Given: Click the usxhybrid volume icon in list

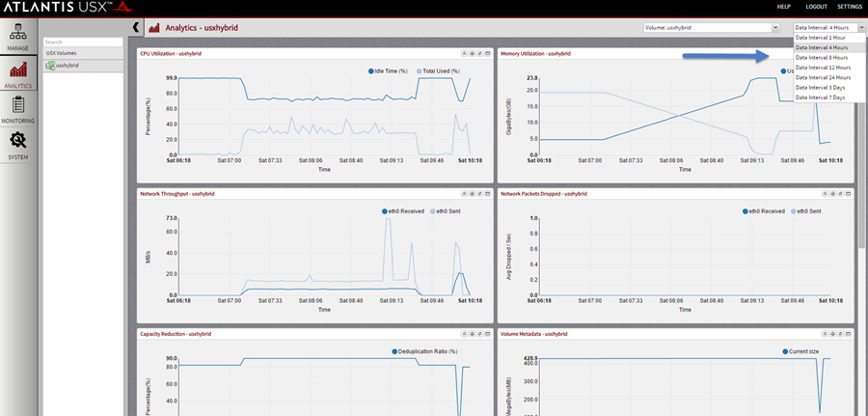Looking at the screenshot, I should click(x=50, y=66).
